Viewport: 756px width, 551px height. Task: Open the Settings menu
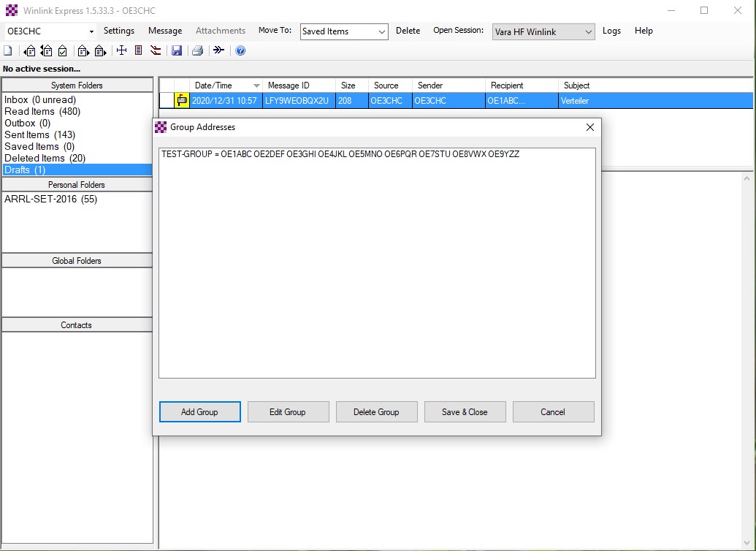119,31
